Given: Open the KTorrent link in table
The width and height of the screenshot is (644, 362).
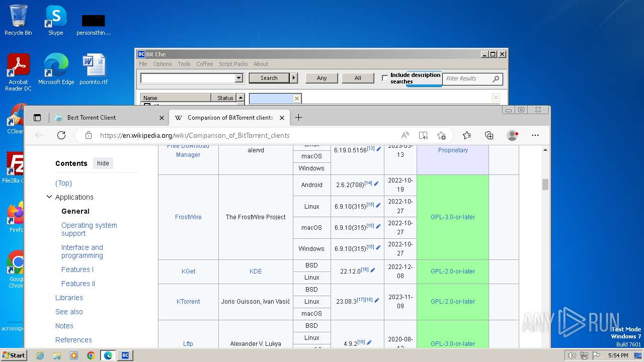Looking at the screenshot, I should point(188,302).
